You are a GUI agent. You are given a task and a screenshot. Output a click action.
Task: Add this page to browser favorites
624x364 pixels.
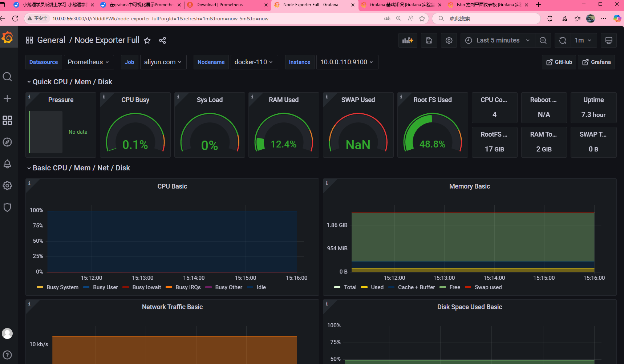point(422,19)
